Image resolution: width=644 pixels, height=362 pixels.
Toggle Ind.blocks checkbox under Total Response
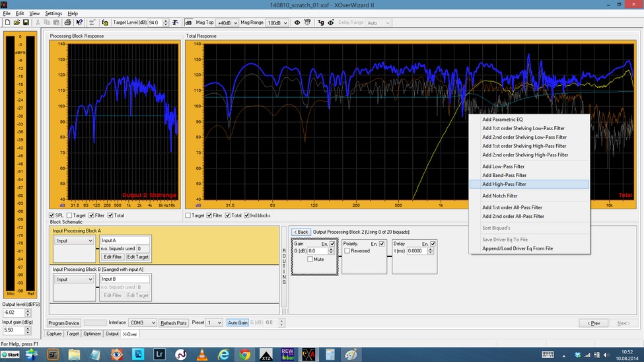(246, 215)
